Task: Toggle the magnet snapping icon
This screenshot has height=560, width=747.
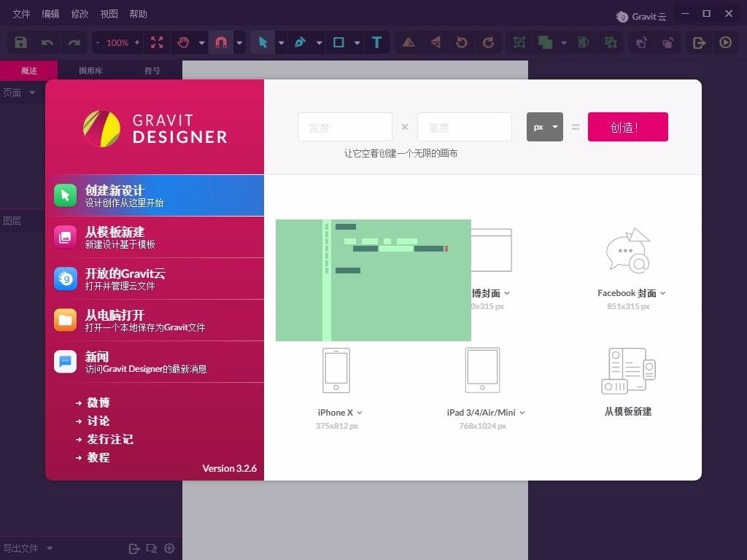Action: pyautogui.click(x=221, y=42)
